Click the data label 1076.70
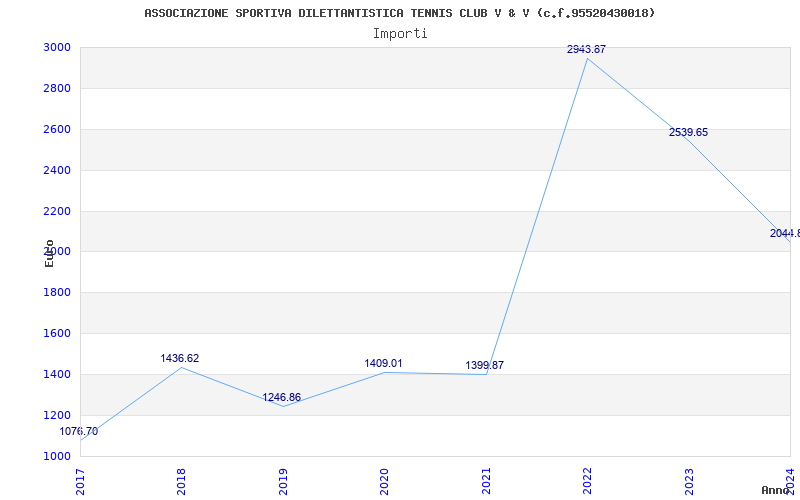Image resolution: width=800 pixels, height=500 pixels. [79, 432]
